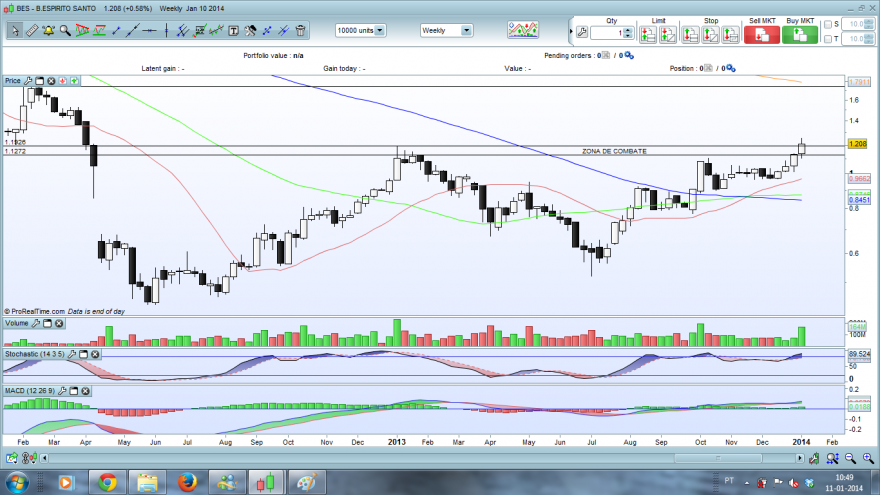Select the horizontal line drawing tool
Image resolution: width=880 pixels, height=495 pixels.
pos(149,31)
